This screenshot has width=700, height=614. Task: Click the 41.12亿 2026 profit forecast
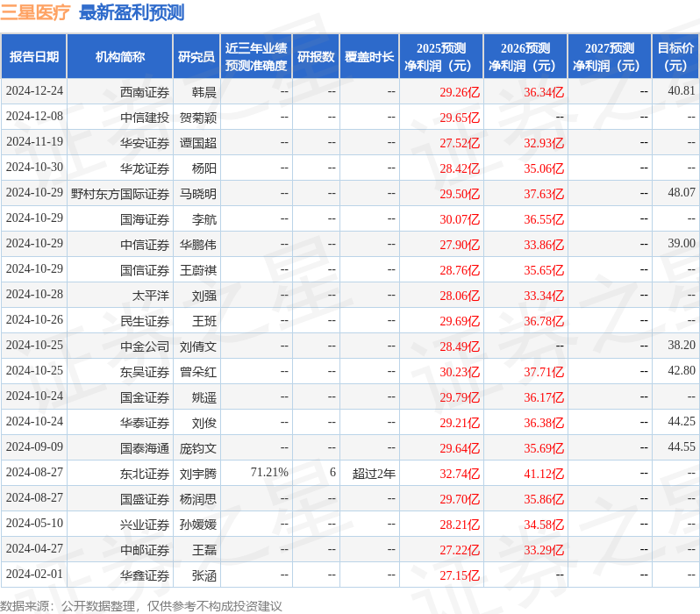pos(544,475)
